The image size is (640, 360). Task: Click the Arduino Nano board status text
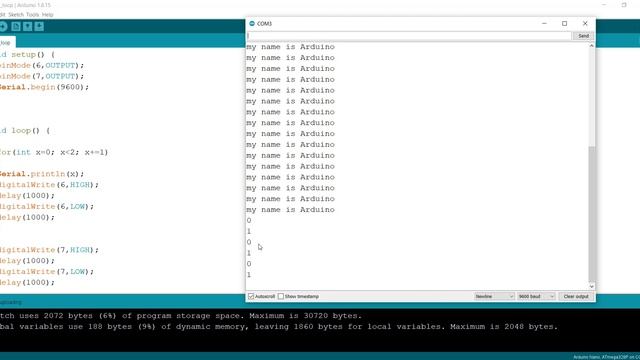click(607, 357)
